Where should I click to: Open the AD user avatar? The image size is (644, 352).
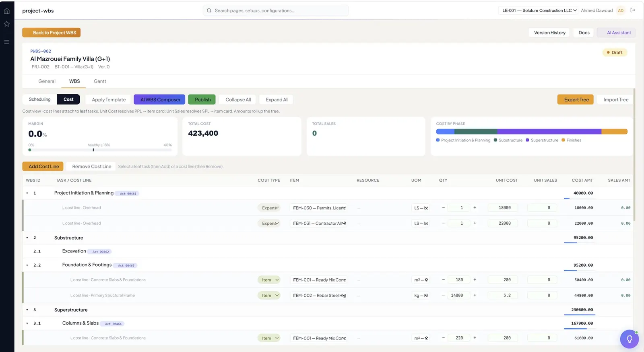[621, 10]
